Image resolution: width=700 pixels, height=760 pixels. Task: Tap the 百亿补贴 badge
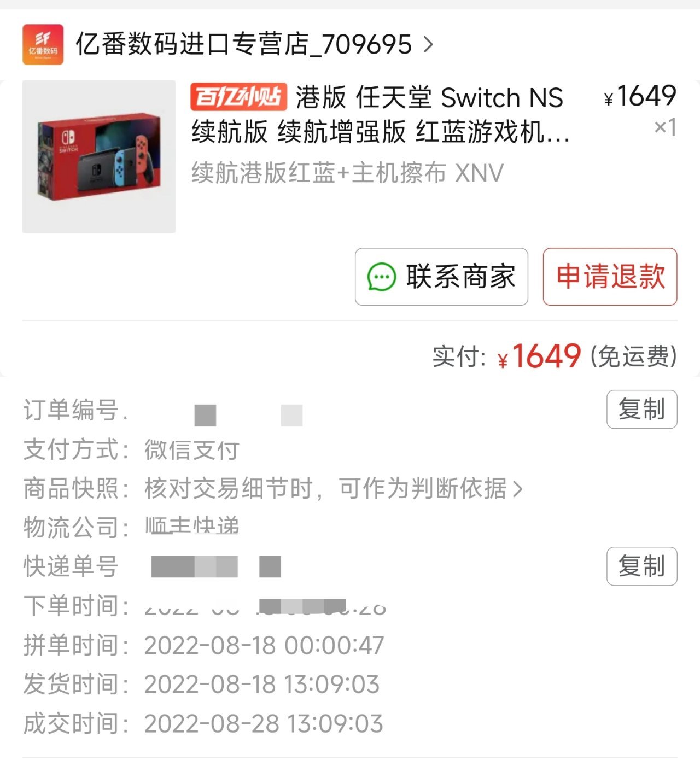(x=238, y=97)
